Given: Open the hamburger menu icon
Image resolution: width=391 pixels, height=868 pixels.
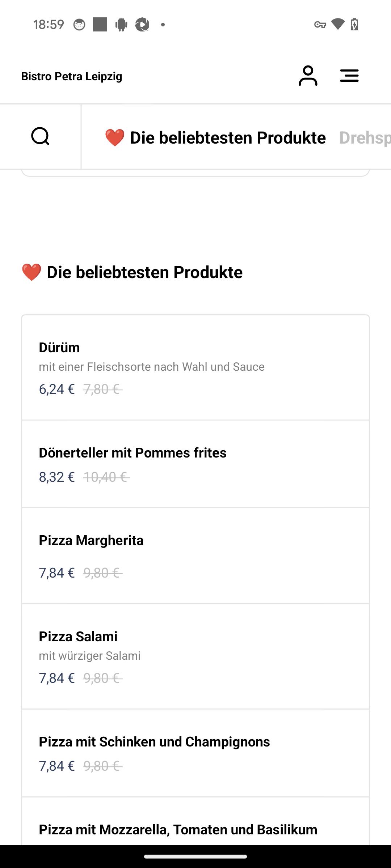Looking at the screenshot, I should point(349,76).
